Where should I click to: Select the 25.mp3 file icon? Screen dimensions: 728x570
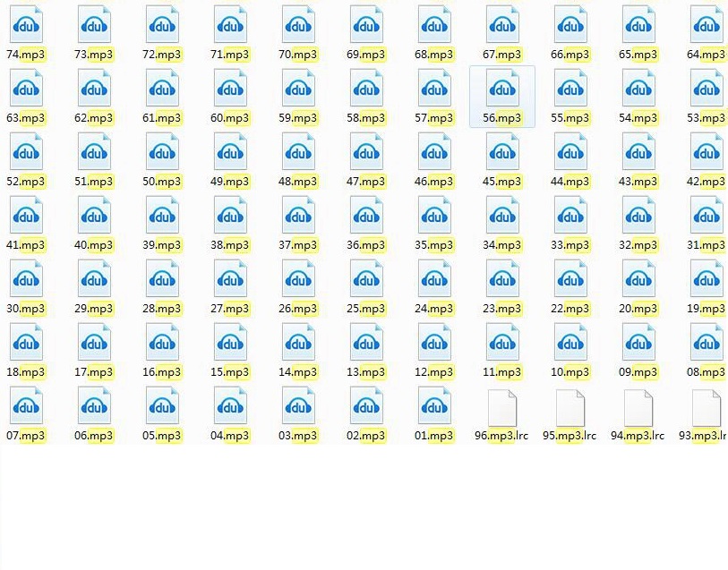(x=366, y=279)
